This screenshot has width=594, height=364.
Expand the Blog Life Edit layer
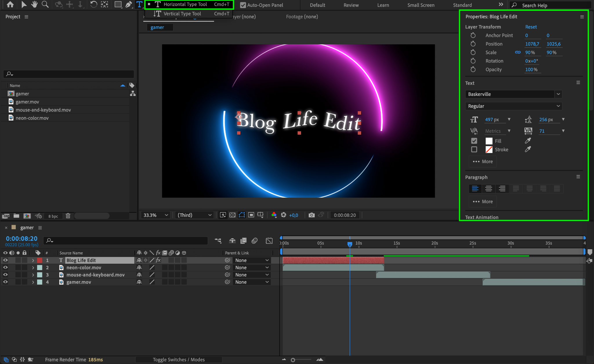tap(33, 260)
